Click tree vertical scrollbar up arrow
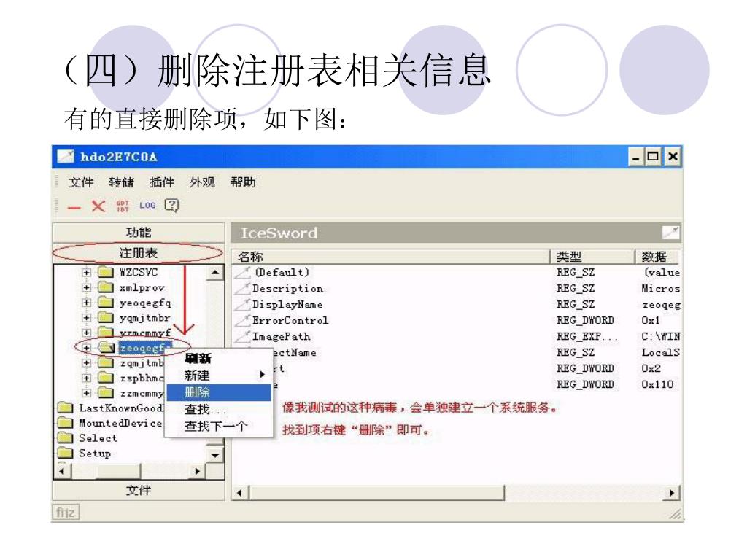This screenshot has width=747, height=560. point(215,273)
